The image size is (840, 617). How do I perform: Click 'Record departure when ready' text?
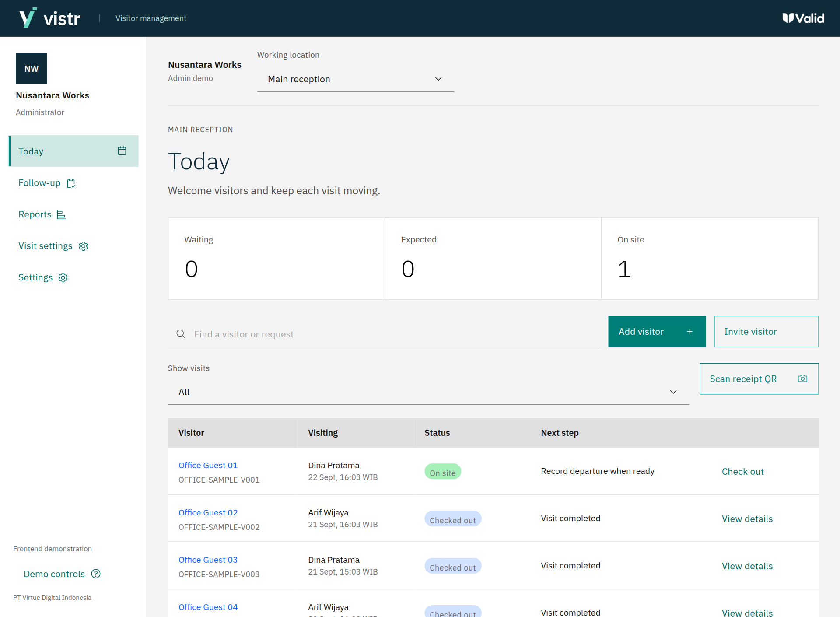click(x=598, y=471)
